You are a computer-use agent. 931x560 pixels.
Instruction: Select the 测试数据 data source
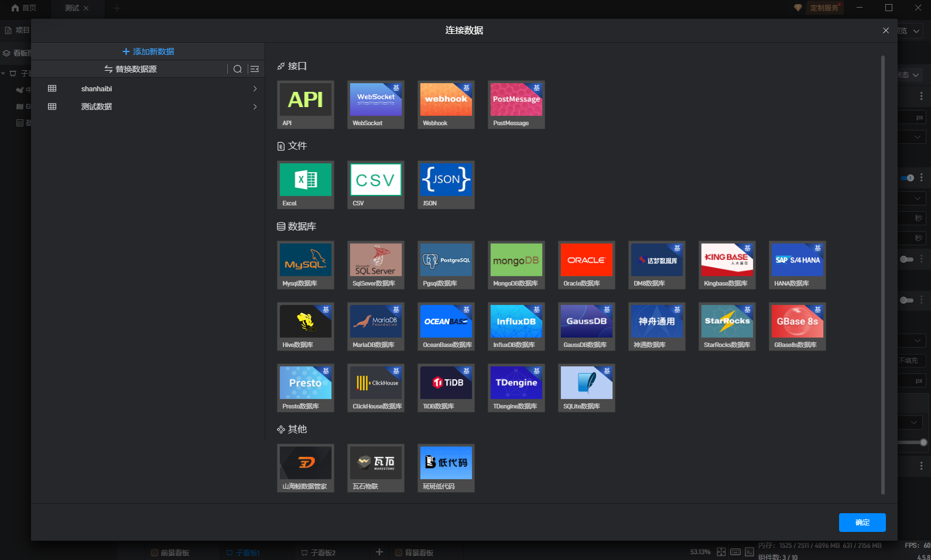(148, 106)
